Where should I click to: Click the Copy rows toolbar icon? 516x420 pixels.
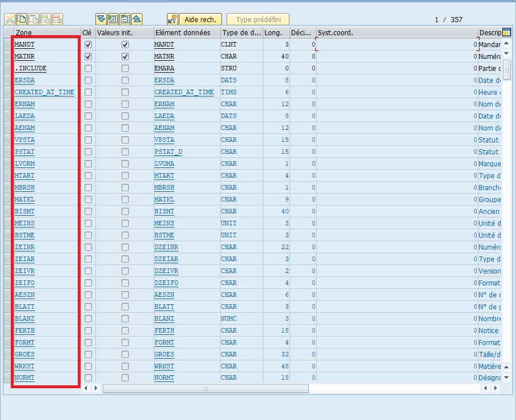22,19
